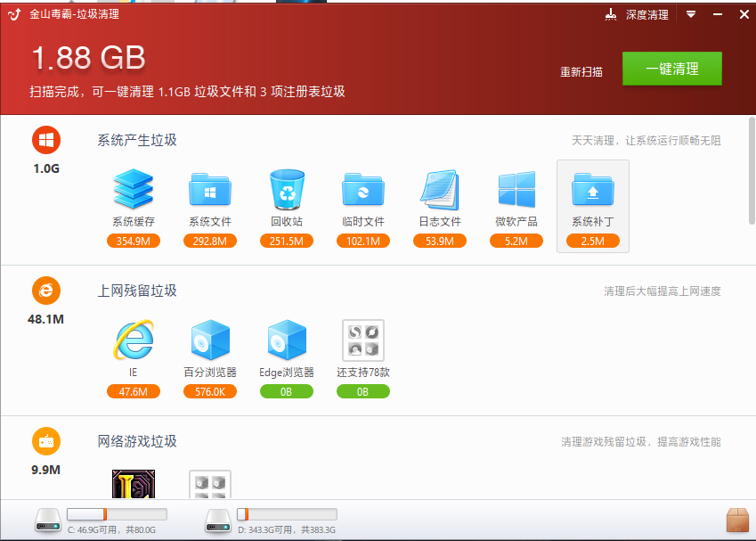Open the title bar dropdown menu arrow
The width and height of the screenshot is (756, 541).
[691, 14]
